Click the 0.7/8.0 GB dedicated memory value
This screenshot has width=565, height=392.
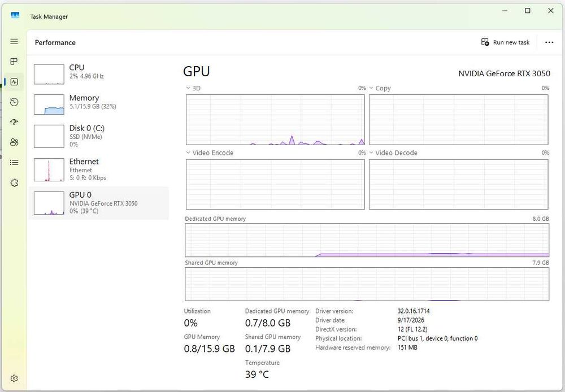pos(268,323)
